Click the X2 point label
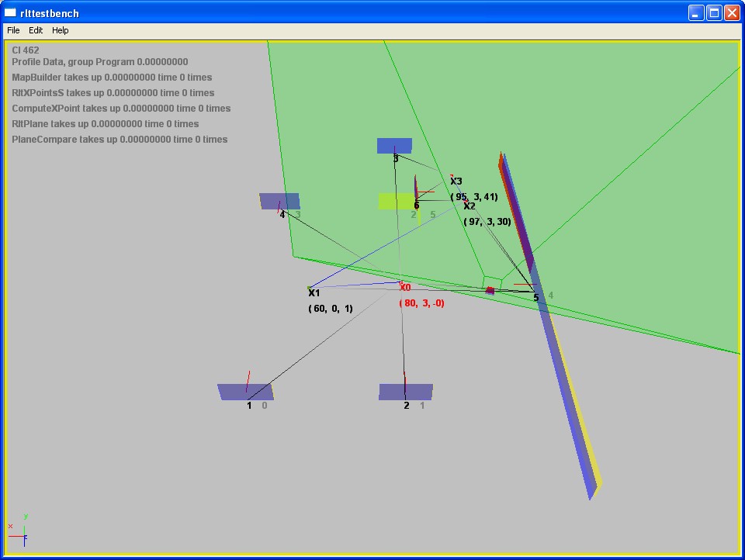The width and height of the screenshot is (745, 560). click(470, 206)
